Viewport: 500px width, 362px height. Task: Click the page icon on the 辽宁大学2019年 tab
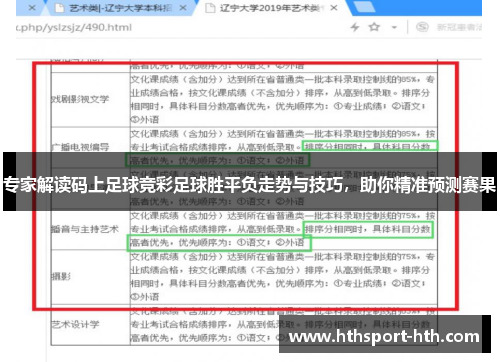coord(210,8)
